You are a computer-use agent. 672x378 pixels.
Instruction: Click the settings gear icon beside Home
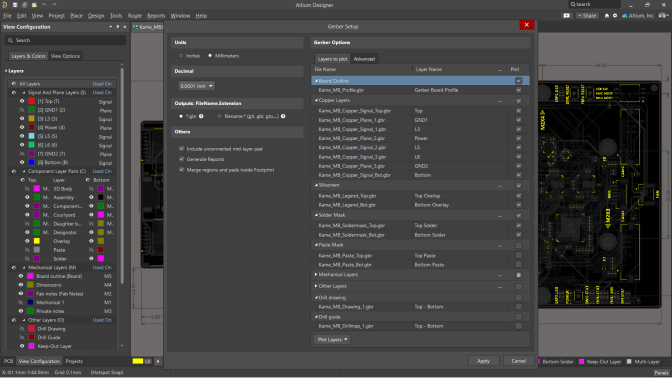(x=615, y=15)
